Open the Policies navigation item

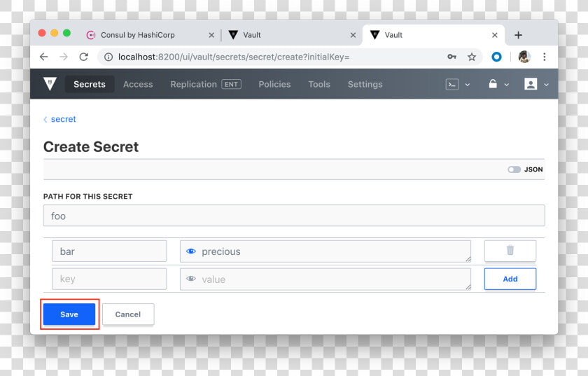pyautogui.click(x=274, y=85)
